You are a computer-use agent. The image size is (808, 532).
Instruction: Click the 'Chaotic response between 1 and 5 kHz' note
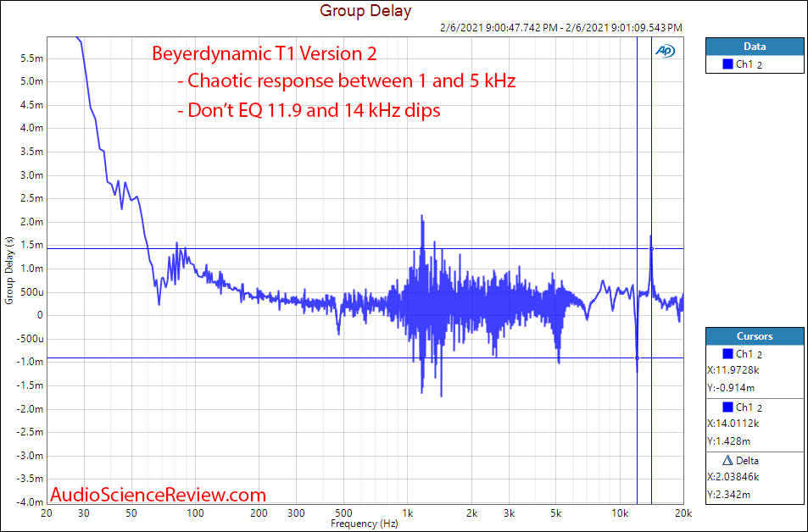click(x=346, y=80)
